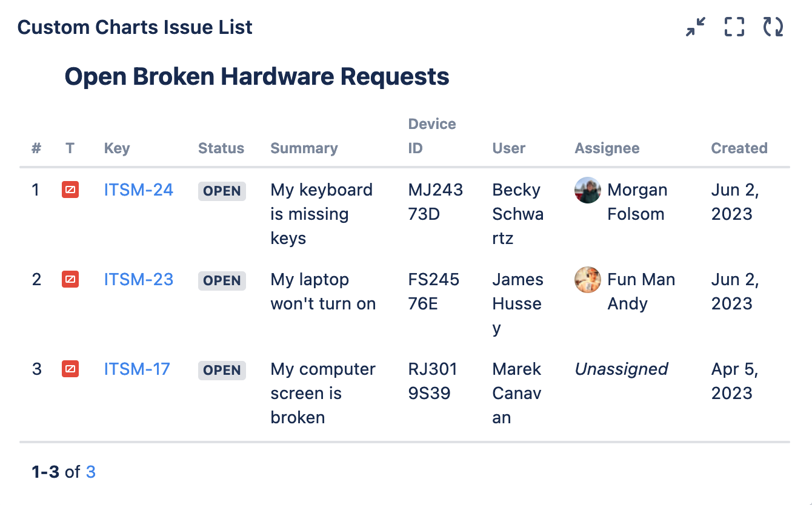Sort the table by the Status column
Viewport: 812px width, 505px height.
point(221,148)
